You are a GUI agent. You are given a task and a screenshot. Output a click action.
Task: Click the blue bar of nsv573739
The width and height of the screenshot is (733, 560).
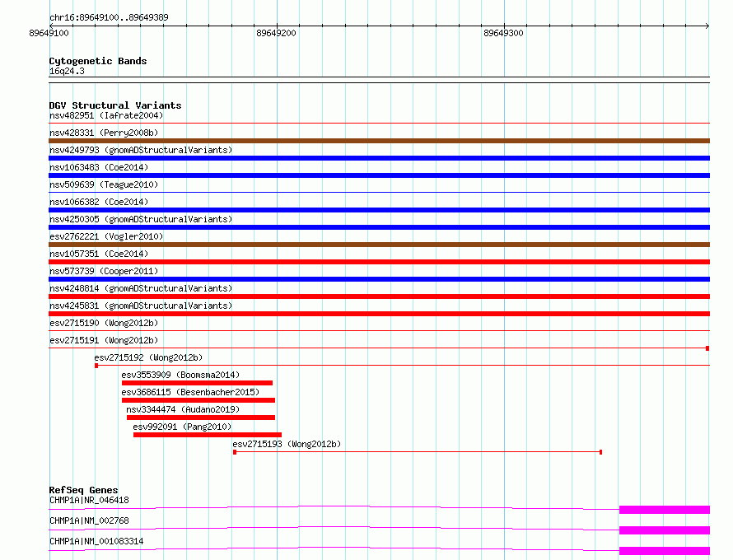click(379, 279)
